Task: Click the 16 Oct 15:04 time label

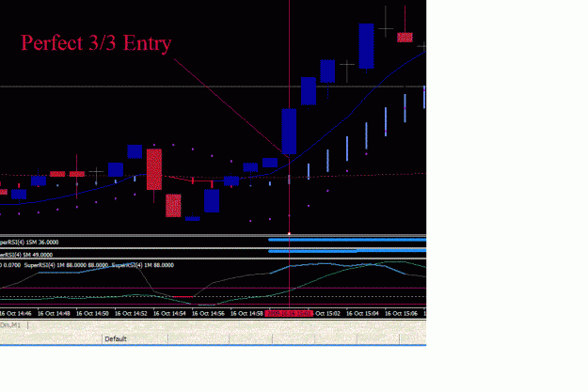Action: 362,313
